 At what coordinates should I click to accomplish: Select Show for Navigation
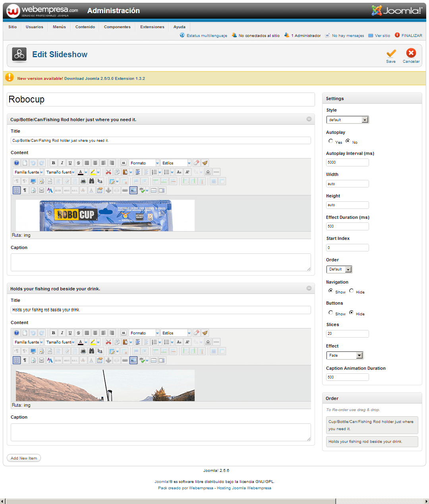click(330, 291)
